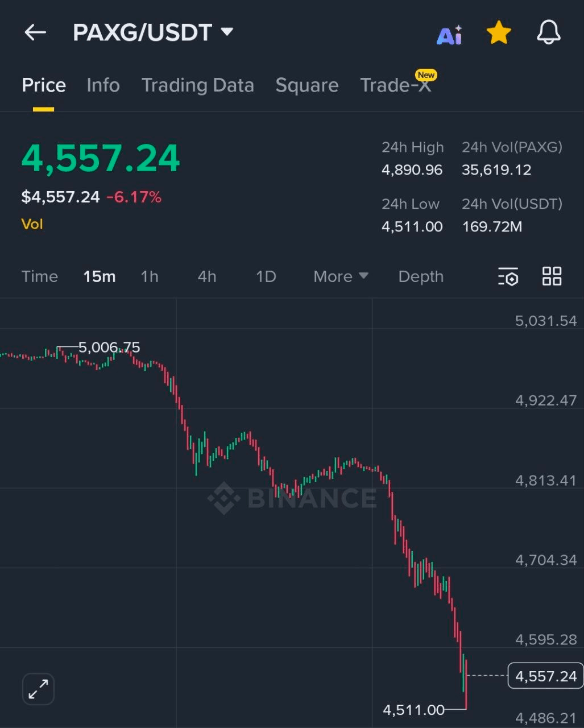
Task: Switch to 1D chart interval
Action: 266,276
